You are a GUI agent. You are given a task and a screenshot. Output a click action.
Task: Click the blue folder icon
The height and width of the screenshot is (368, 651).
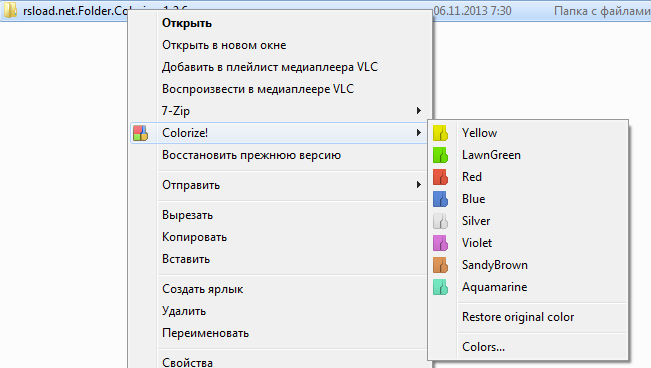tap(440, 199)
